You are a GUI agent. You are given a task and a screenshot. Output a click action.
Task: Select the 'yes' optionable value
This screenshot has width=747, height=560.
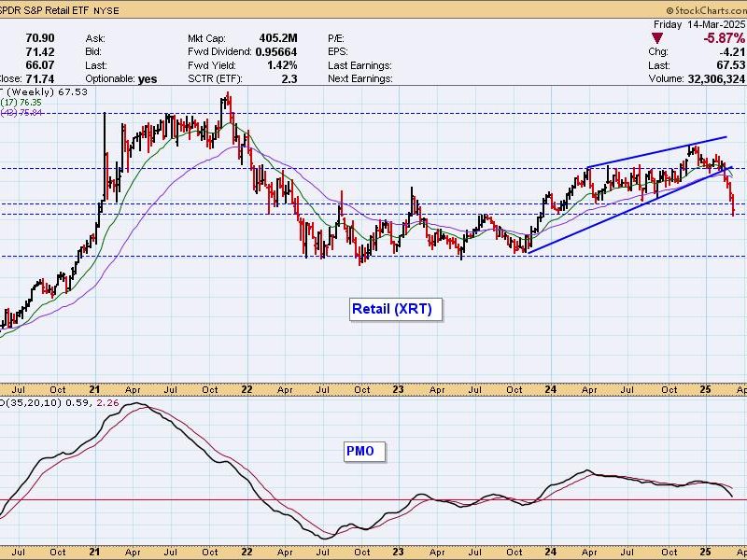pyautogui.click(x=148, y=79)
